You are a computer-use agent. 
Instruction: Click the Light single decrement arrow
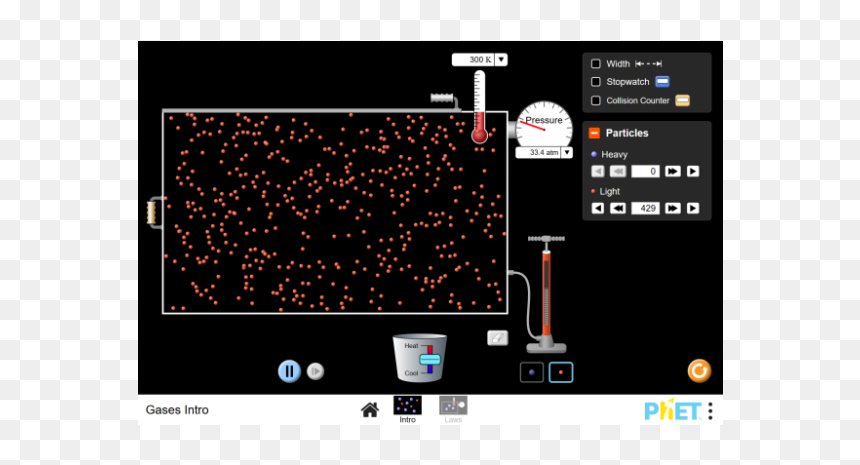click(598, 208)
